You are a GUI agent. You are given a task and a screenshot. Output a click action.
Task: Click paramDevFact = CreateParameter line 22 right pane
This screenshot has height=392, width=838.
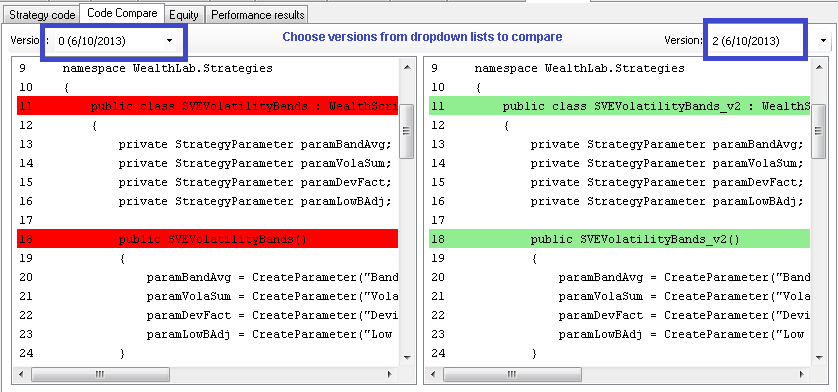tap(685, 315)
